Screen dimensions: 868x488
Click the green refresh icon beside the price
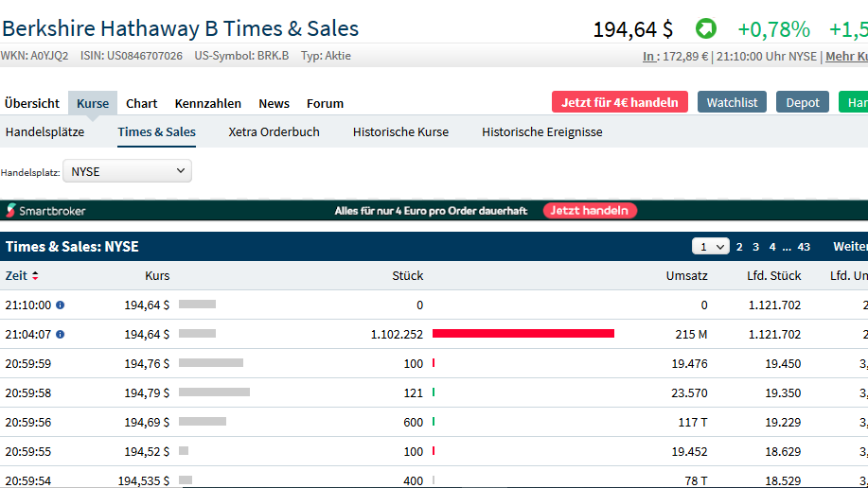706,29
